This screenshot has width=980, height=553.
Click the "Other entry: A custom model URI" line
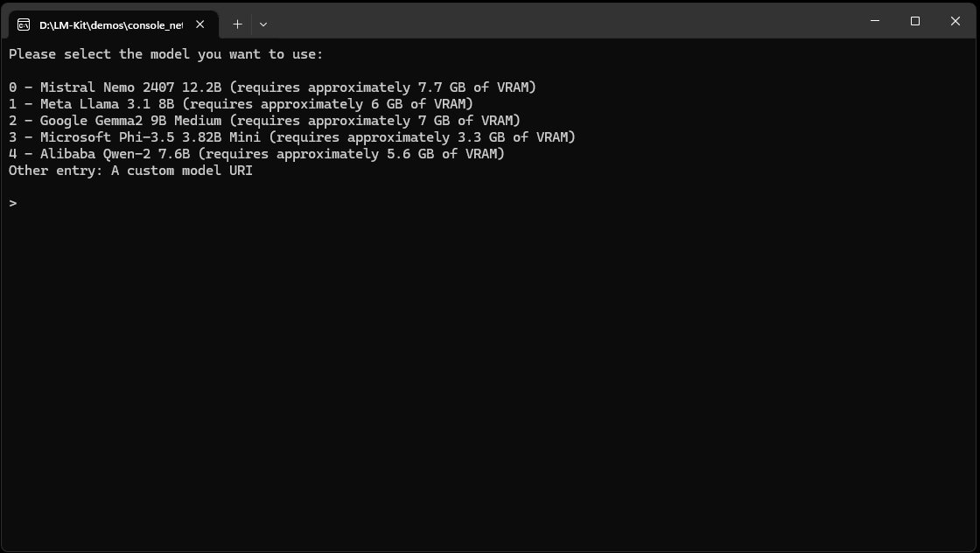coord(130,171)
